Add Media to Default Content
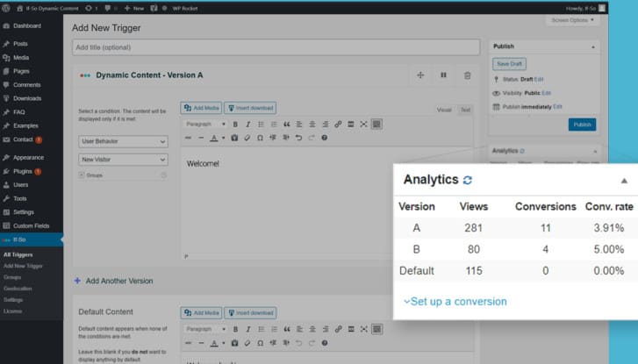 [201, 313]
